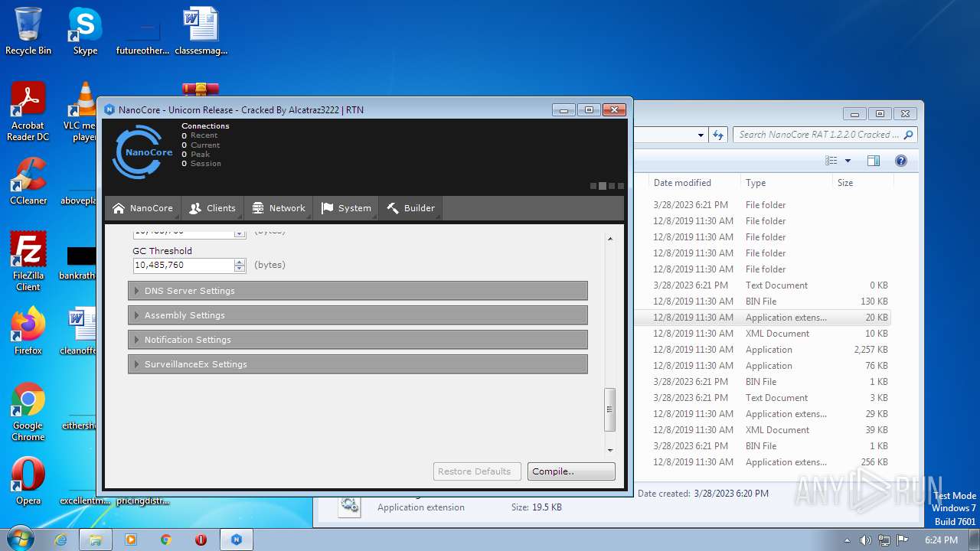980x551 pixels.
Task: Click the taskbar clock 6:24 PM
Action: pyautogui.click(x=941, y=540)
